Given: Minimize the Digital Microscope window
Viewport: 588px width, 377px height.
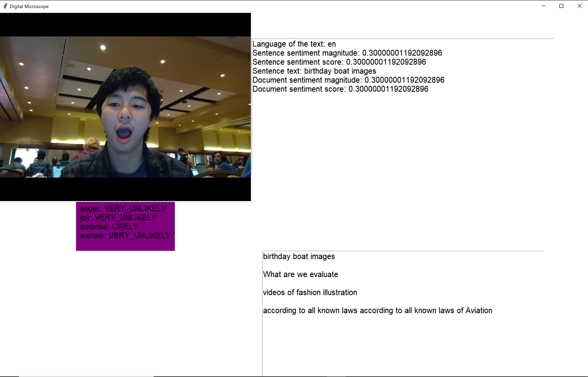Looking at the screenshot, I should (544, 6).
